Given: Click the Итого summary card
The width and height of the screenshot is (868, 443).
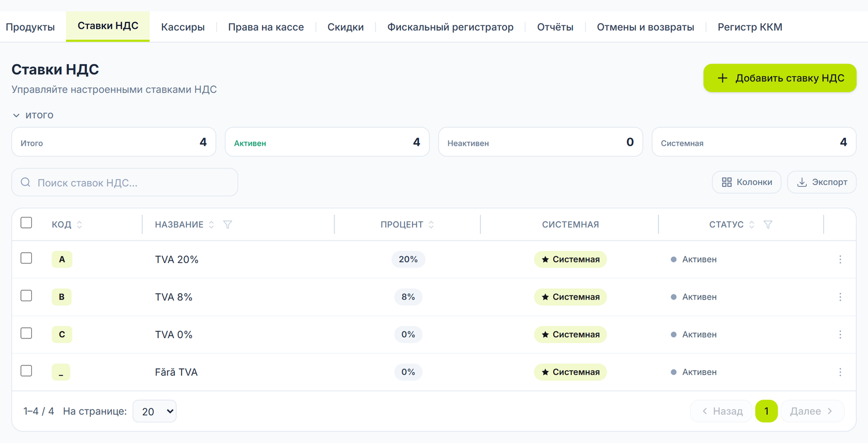Looking at the screenshot, I should (x=113, y=142).
